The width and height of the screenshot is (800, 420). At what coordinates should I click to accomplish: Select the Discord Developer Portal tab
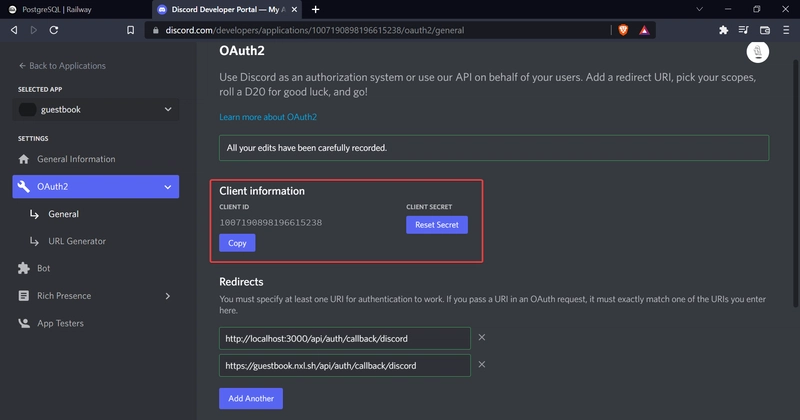point(227,9)
